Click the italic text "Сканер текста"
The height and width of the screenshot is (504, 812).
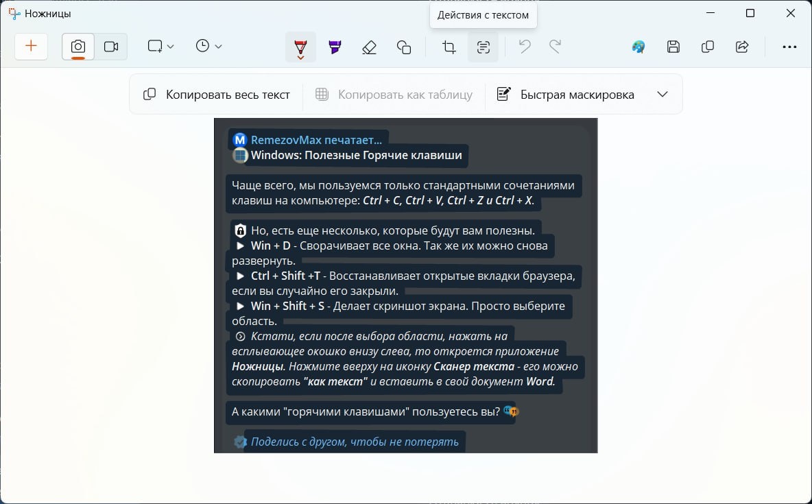click(x=474, y=367)
